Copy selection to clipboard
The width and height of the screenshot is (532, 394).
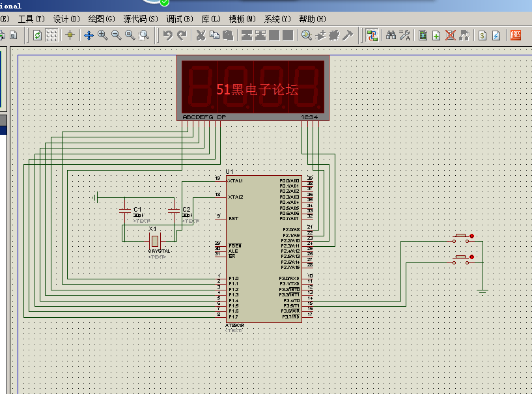tap(214, 35)
